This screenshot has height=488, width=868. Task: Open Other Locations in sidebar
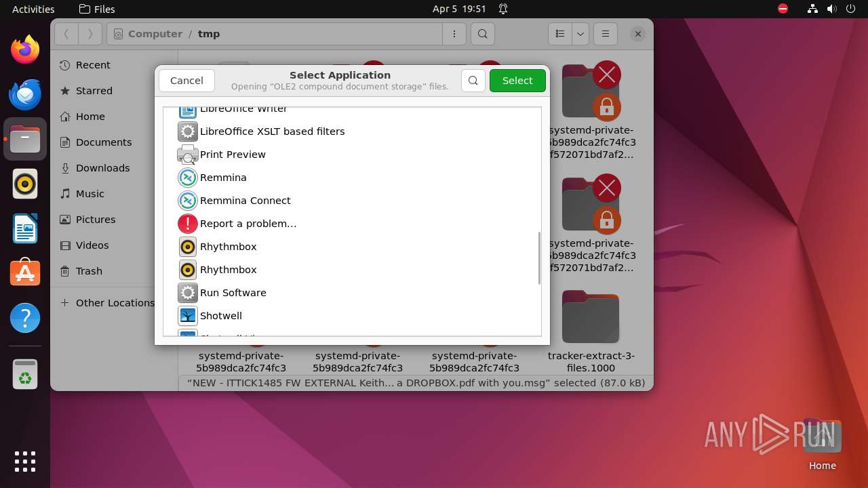point(114,303)
